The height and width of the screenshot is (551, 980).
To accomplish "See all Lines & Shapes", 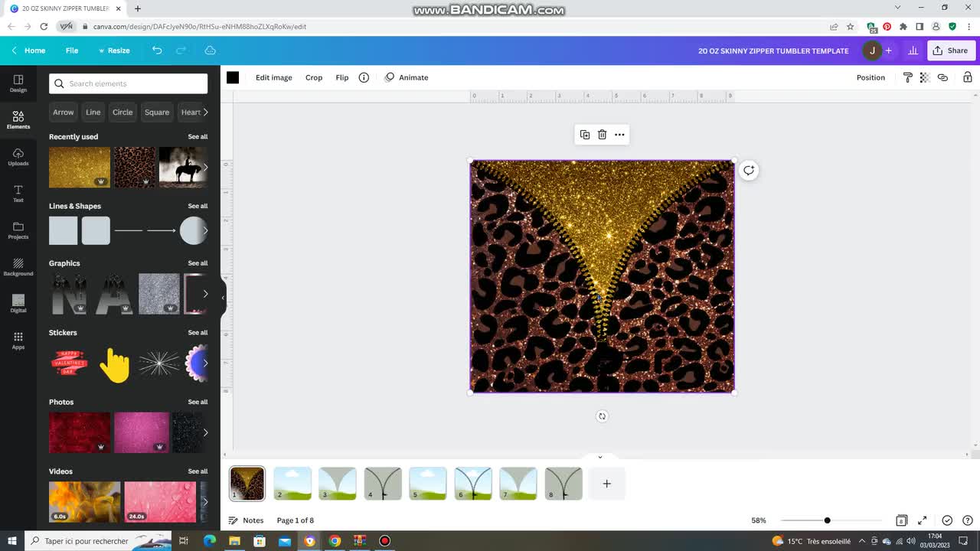I will (x=198, y=206).
